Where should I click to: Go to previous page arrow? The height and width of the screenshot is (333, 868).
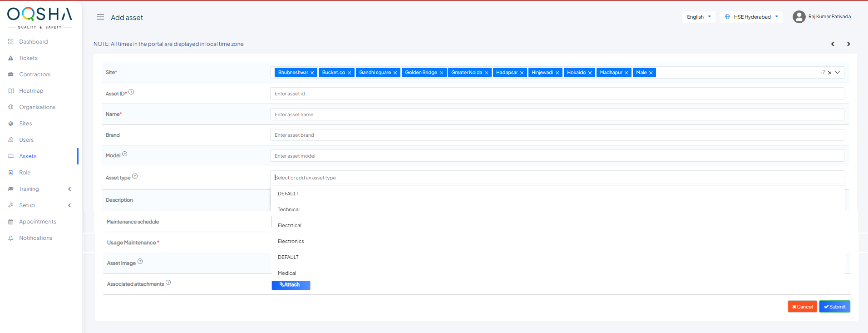tap(833, 44)
